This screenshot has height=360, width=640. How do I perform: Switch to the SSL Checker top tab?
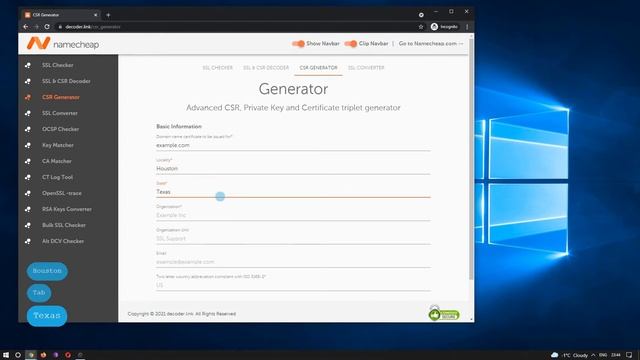click(218, 68)
